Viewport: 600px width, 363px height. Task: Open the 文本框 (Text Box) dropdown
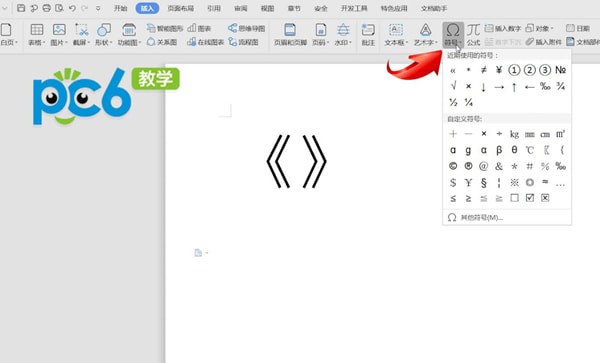pos(396,34)
